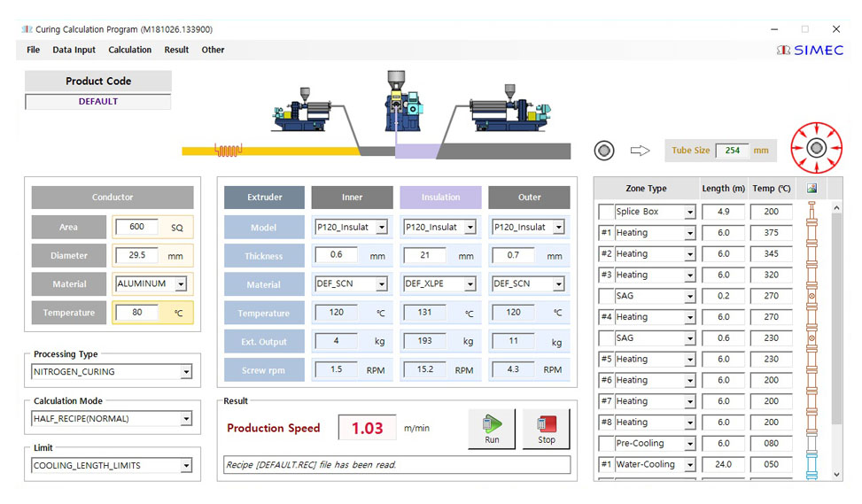The height and width of the screenshot is (504, 862).
Task: Click the red pressure-arrows tube cross-section icon
Action: [x=816, y=149]
